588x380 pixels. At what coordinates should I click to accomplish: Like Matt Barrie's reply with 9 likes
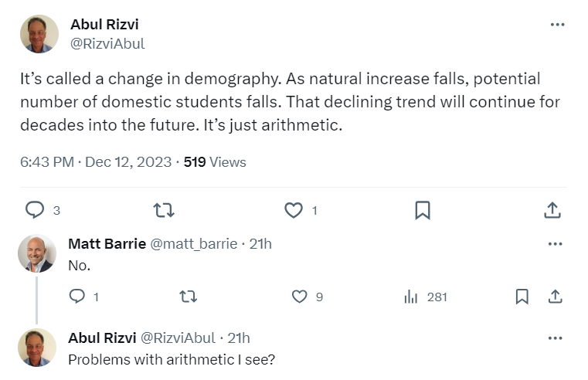click(300, 297)
